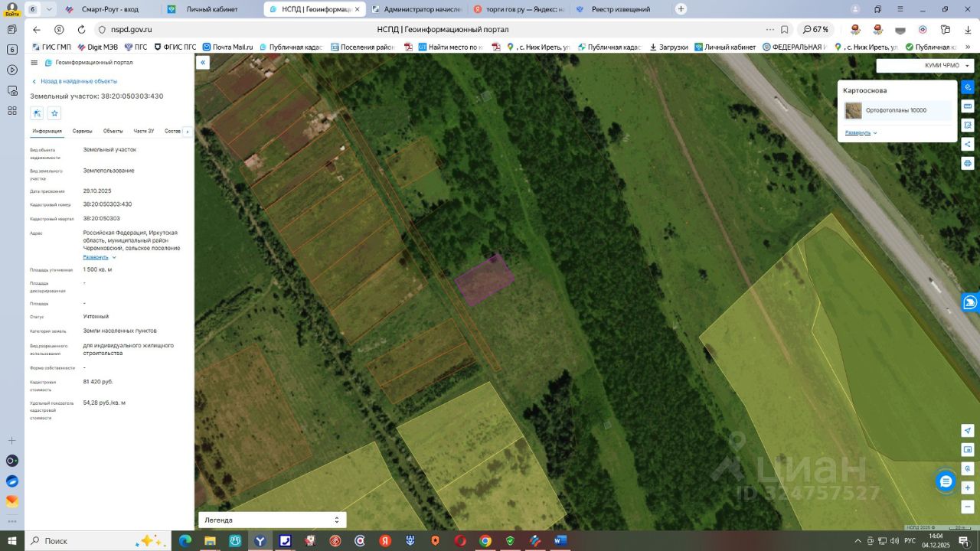This screenshot has height=551, width=980.
Task: Open the browser downloads arrow
Action: (968, 29)
